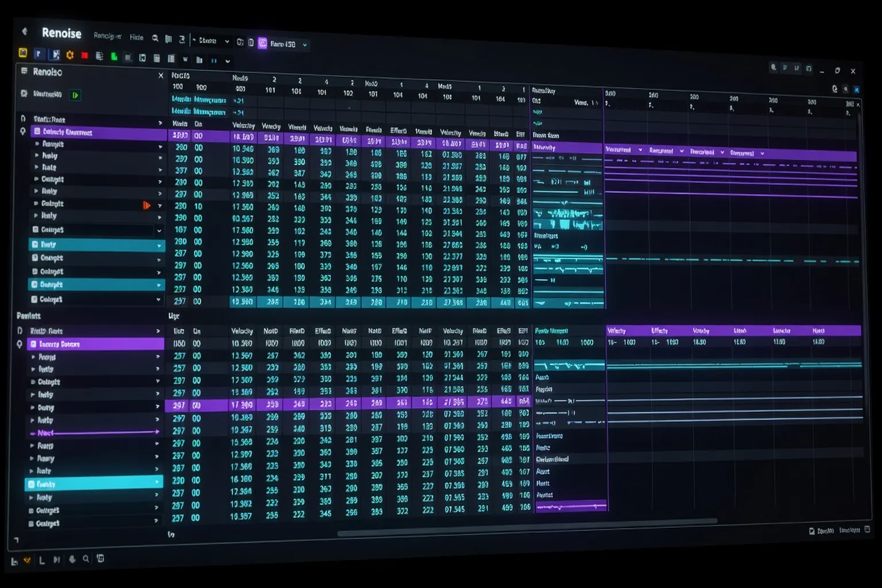
Task: Select the row with the purple arrow line in the lower list
Action: [94, 432]
